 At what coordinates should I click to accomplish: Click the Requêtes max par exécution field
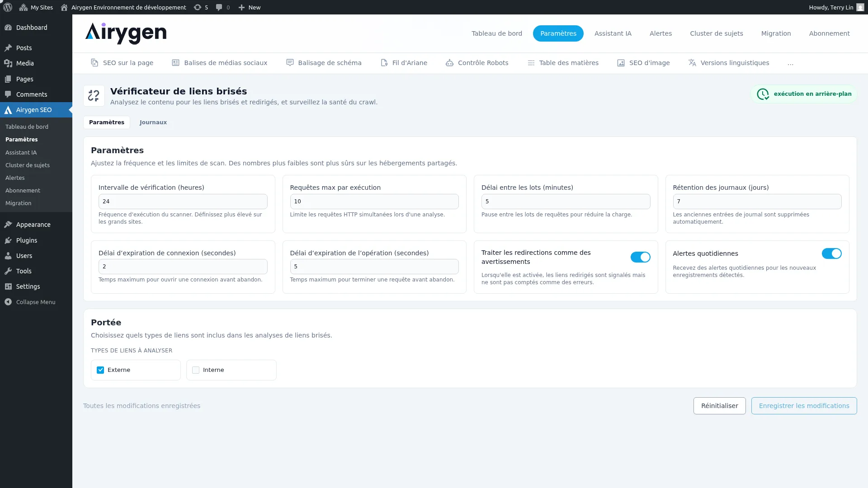pyautogui.click(x=374, y=202)
